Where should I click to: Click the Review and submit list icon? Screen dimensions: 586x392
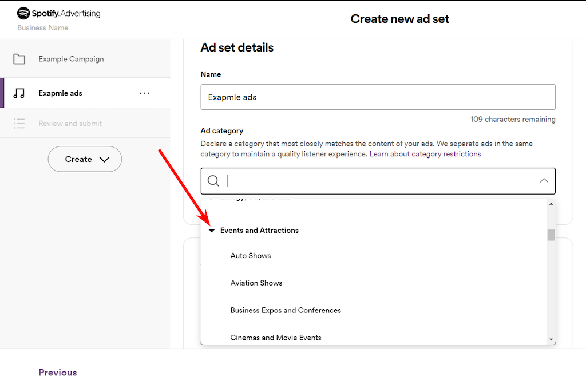(x=19, y=123)
